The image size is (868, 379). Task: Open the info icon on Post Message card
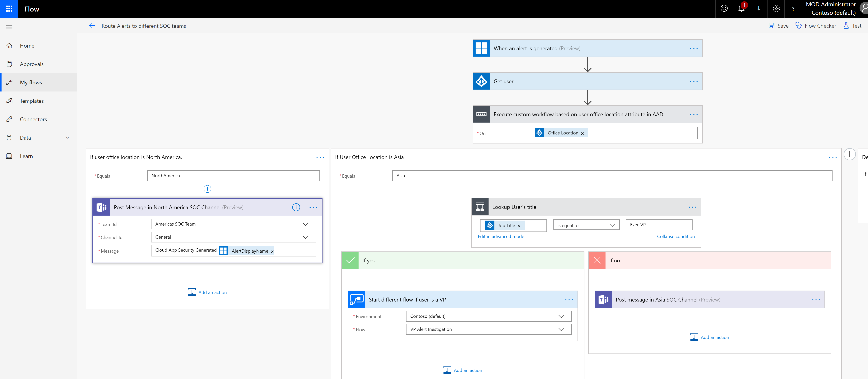click(296, 207)
